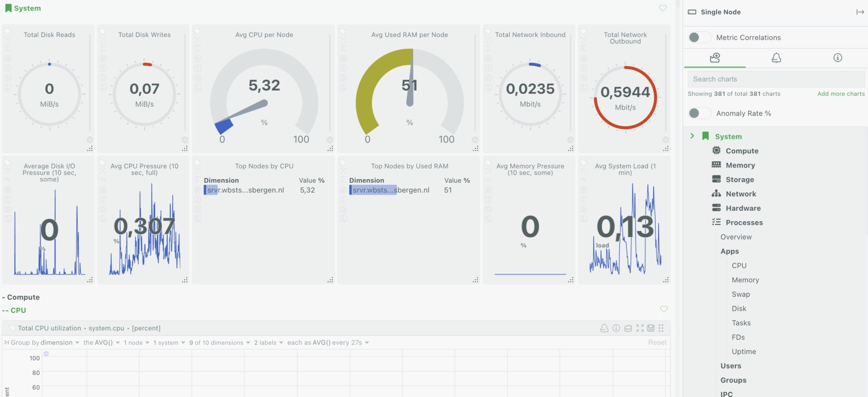This screenshot has width=868, height=397.
Task: Expand CPU chart to fullscreen
Action: 640,328
